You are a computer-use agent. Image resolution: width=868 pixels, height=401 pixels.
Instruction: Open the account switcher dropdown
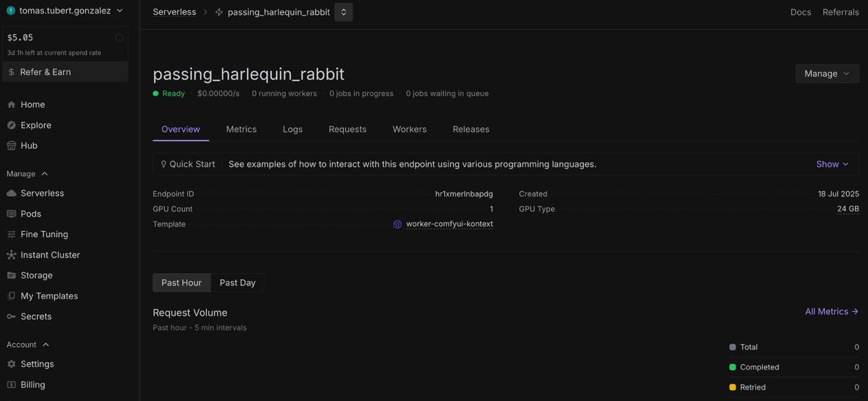(x=65, y=11)
